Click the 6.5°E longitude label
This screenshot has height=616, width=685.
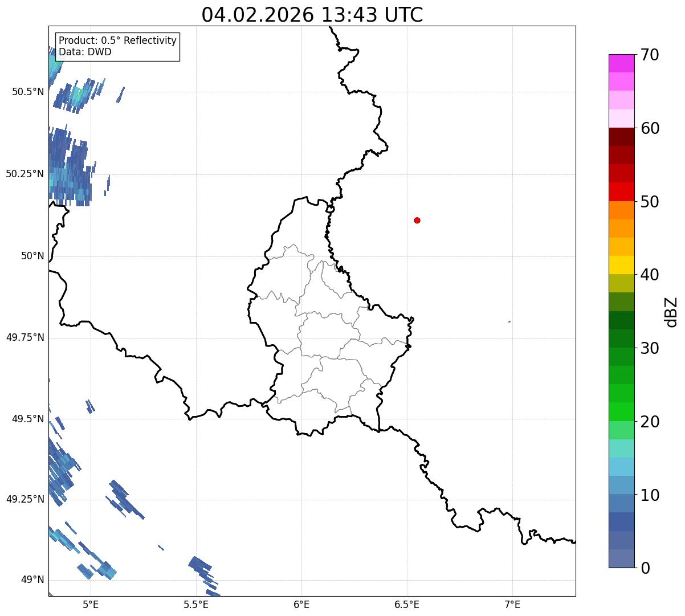(x=407, y=604)
